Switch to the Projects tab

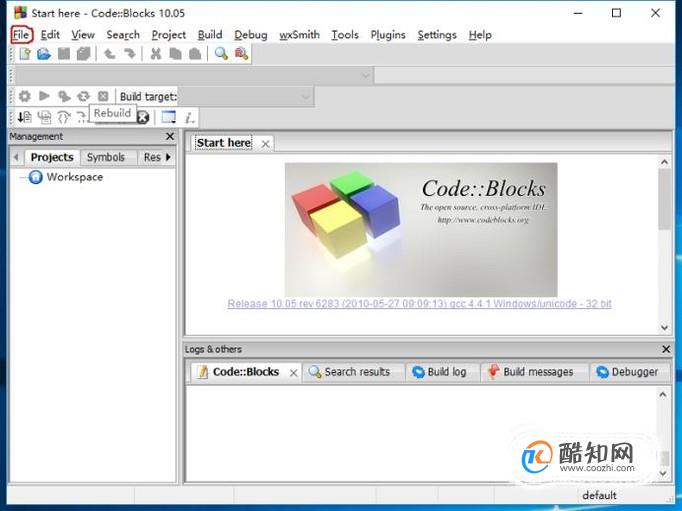click(x=52, y=157)
